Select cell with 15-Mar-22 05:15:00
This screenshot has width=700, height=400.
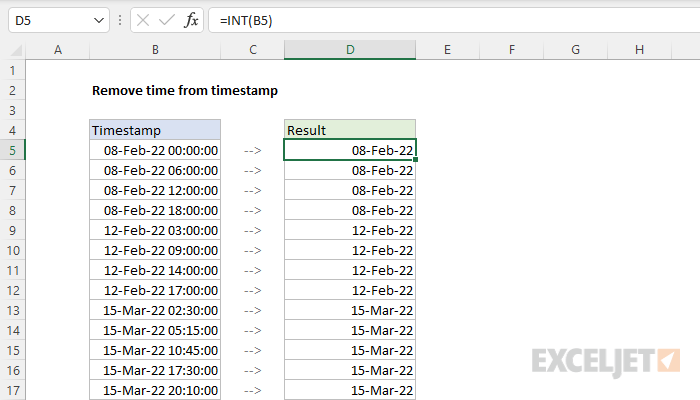pyautogui.click(x=155, y=330)
